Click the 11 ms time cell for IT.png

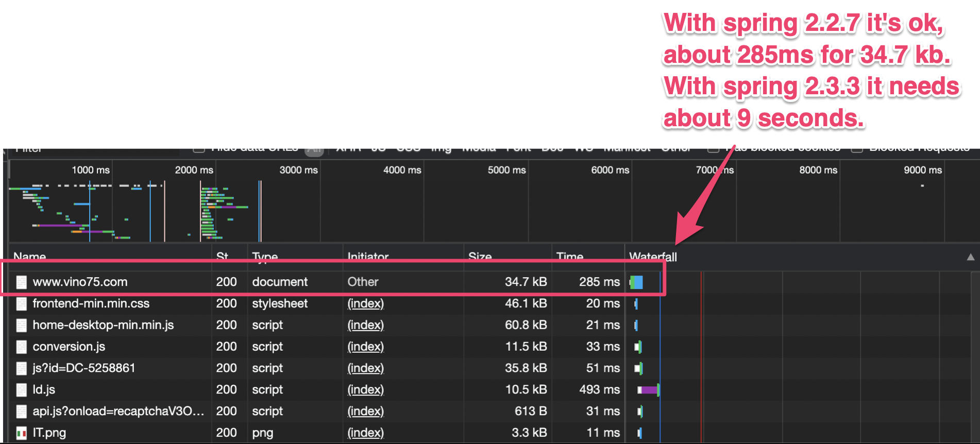pos(603,433)
